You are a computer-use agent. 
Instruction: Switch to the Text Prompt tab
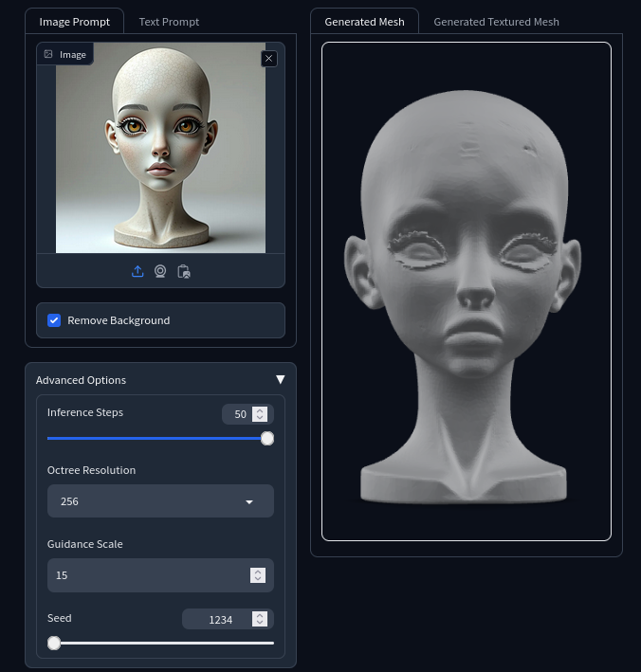pyautogui.click(x=169, y=22)
